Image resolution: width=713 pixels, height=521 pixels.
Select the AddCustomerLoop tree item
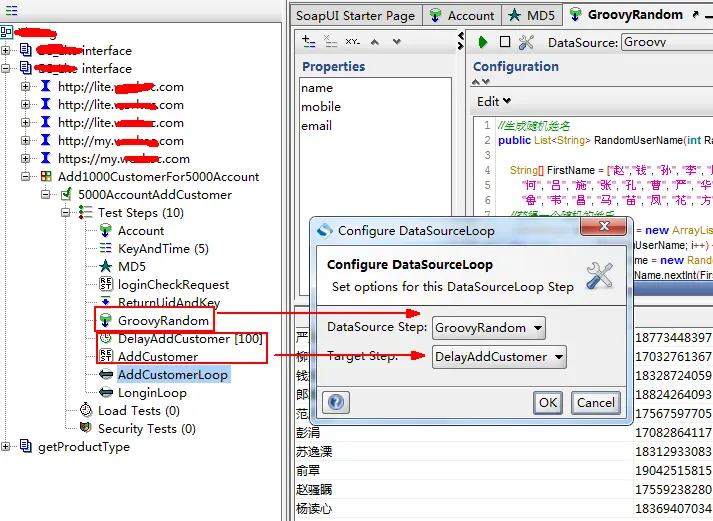[x=173, y=375]
